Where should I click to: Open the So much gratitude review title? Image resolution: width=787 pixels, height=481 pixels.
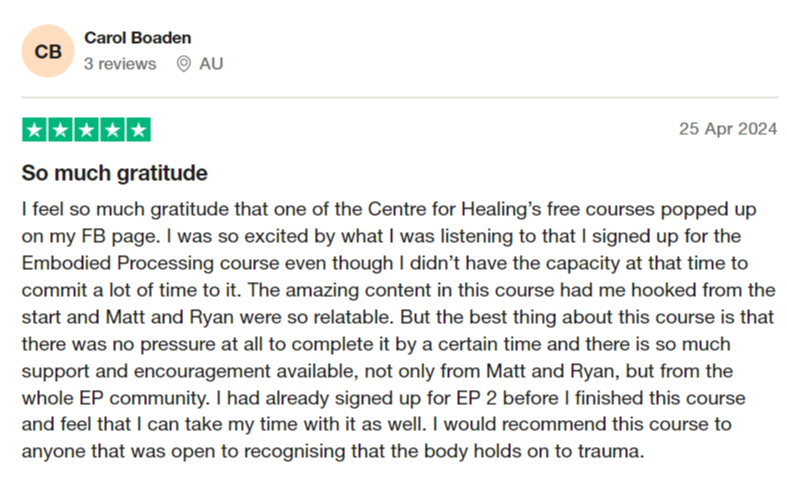[114, 173]
